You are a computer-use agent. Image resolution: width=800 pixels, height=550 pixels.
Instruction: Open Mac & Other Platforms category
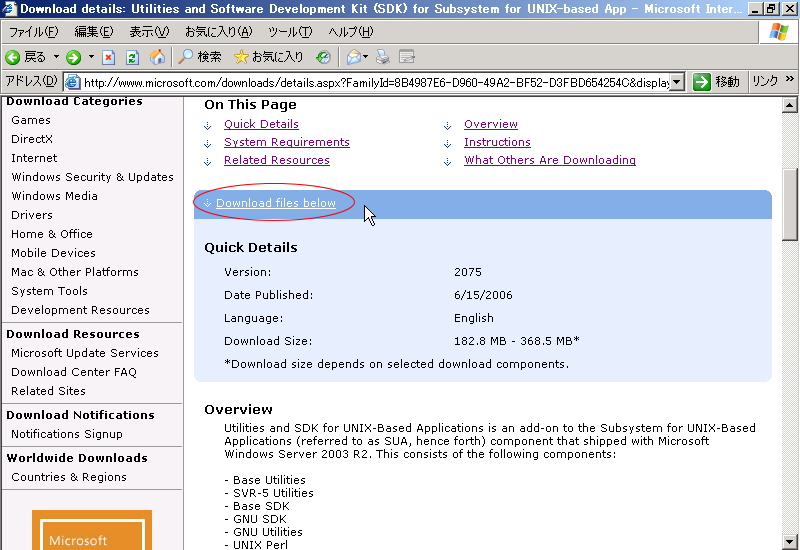74,272
